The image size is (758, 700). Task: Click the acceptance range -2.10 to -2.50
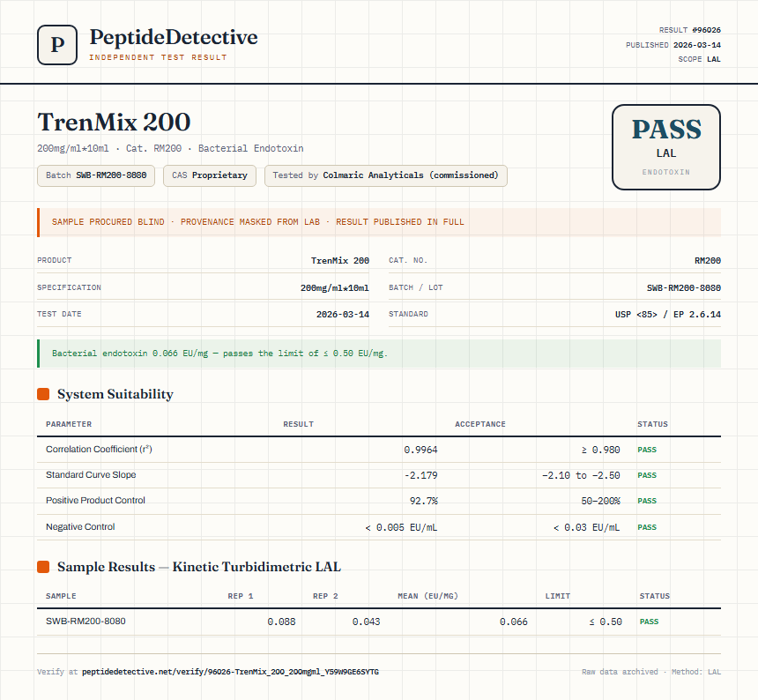tap(581, 476)
